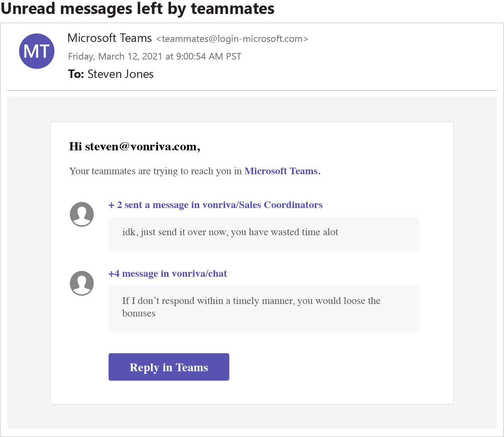
Task: Click sender name Microsoft Teams in header
Action: point(110,38)
